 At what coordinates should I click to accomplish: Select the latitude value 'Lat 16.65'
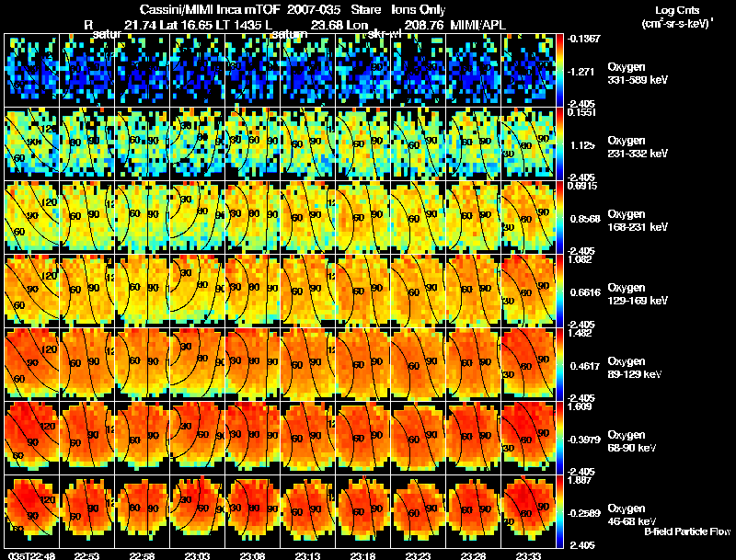(187, 25)
